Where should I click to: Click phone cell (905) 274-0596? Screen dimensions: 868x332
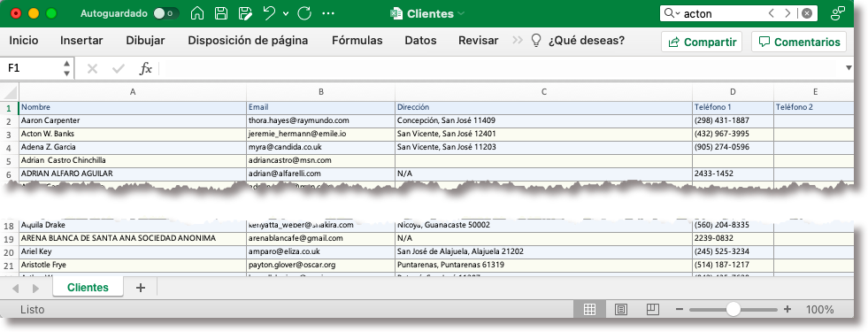pos(733,147)
